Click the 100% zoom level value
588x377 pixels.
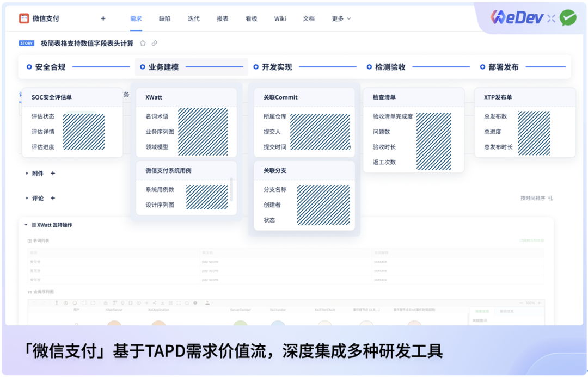(x=530, y=303)
